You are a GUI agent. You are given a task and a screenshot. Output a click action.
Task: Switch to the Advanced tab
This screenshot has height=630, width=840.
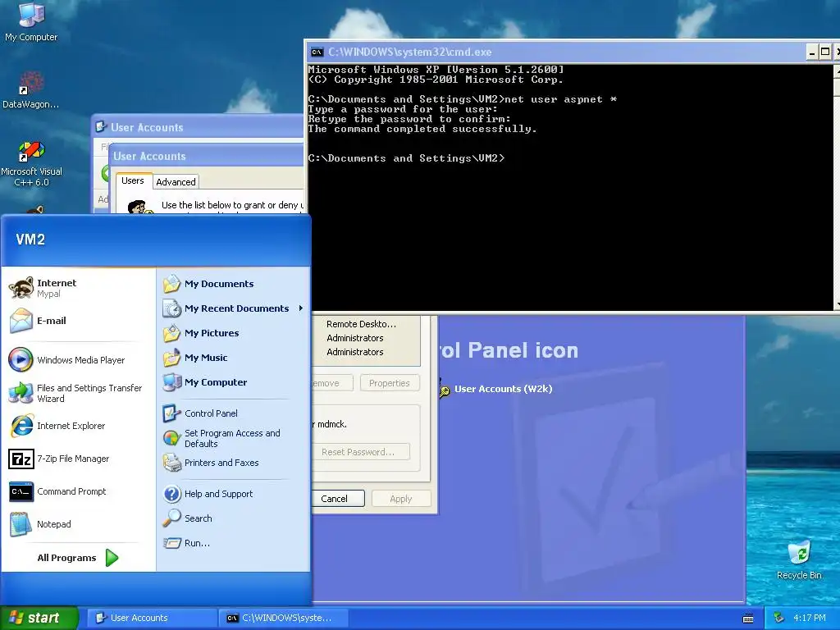click(x=176, y=182)
